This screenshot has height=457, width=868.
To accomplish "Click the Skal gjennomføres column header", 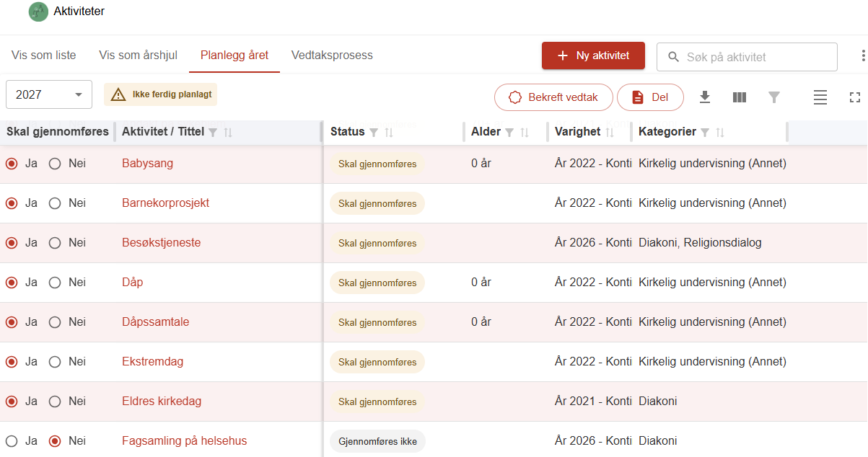I will (x=58, y=132).
